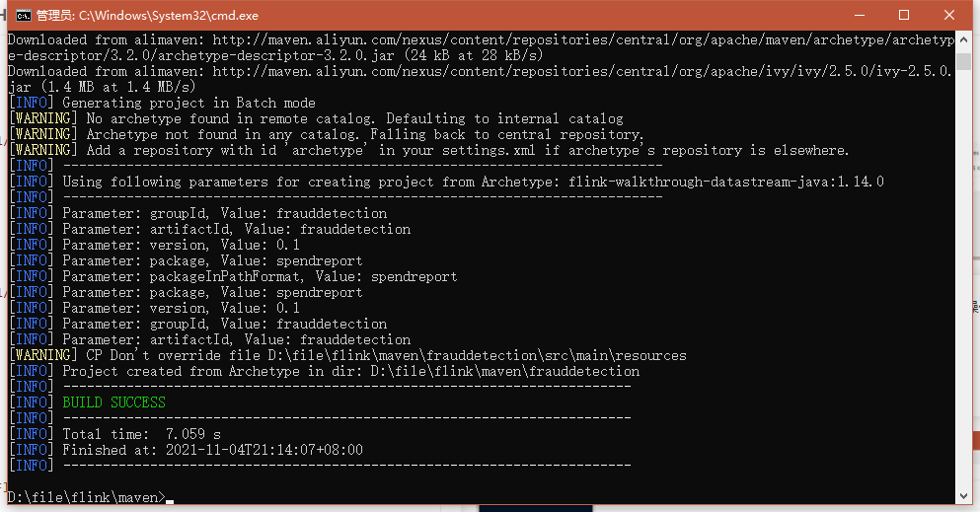
Task: Click the scrollbar up arrow
Action: click(x=965, y=40)
